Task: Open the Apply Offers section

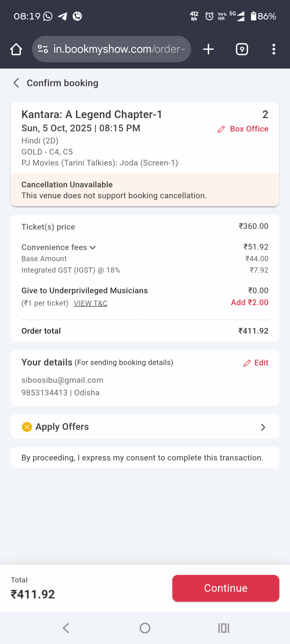Action: pos(145,427)
